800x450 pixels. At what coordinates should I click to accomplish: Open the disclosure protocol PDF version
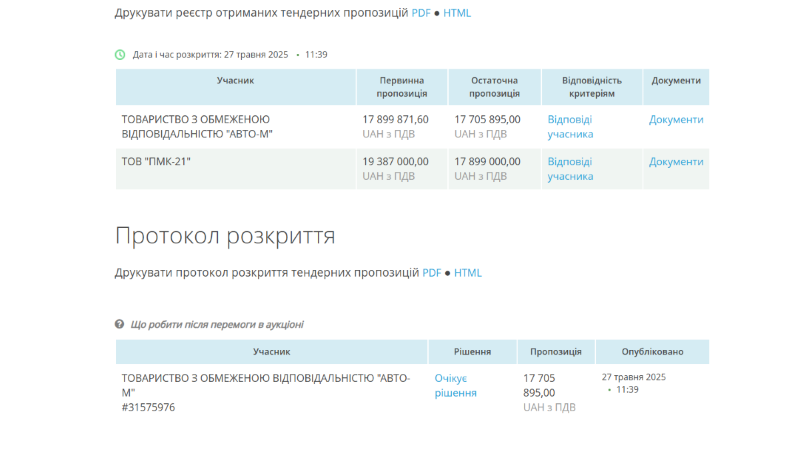(431, 273)
